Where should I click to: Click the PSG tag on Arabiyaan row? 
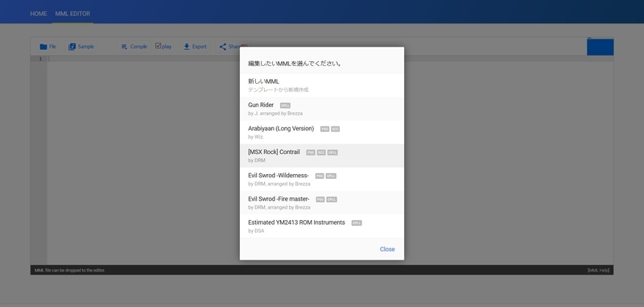[324, 129]
